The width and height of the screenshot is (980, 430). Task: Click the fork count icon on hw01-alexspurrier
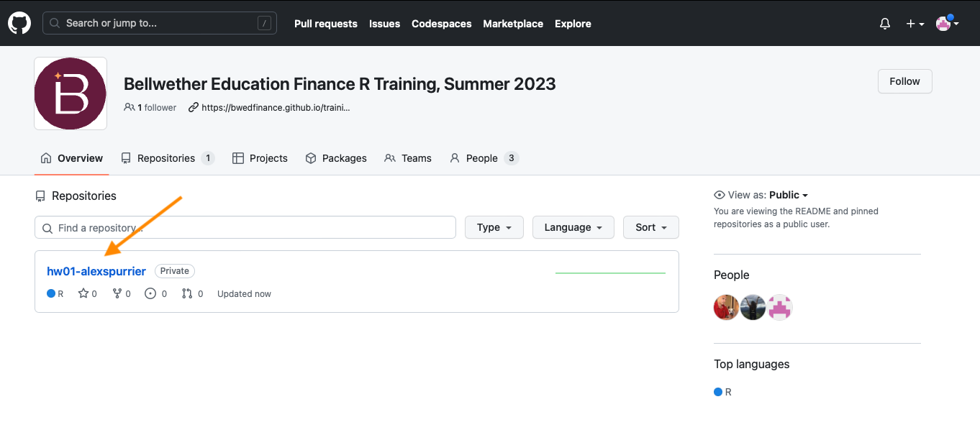[117, 293]
